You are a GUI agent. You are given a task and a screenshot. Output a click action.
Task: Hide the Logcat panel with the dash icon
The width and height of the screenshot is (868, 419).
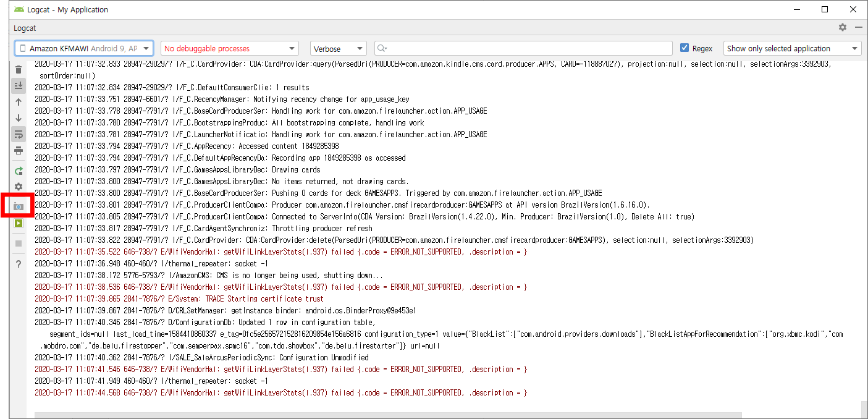858,28
